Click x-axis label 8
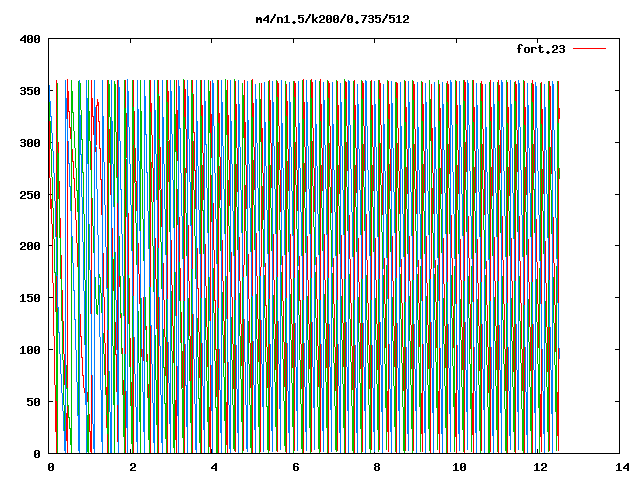The image size is (640, 480). click(377, 467)
